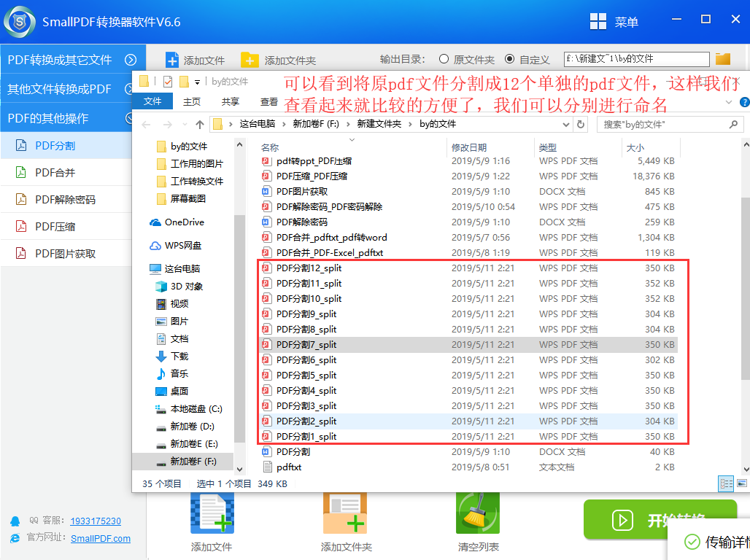The width and height of the screenshot is (750, 560).
Task: Select the PDF解除密码 sidebar item
Action: tap(66, 199)
